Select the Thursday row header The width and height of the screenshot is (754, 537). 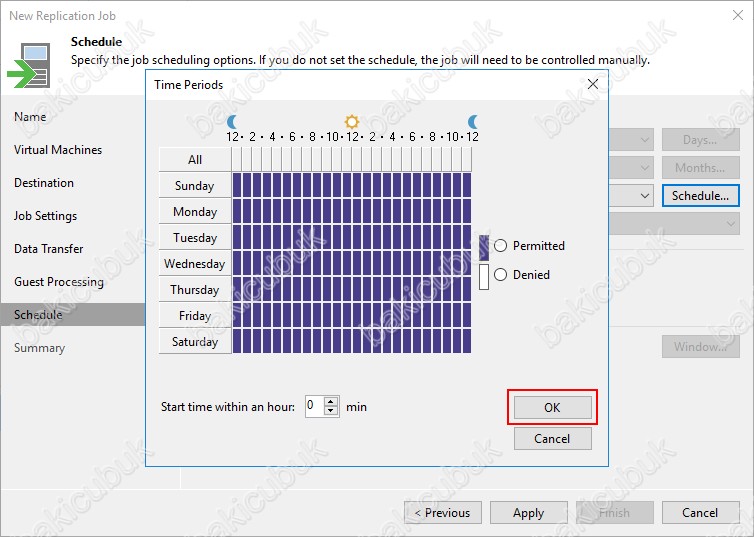coord(195,289)
